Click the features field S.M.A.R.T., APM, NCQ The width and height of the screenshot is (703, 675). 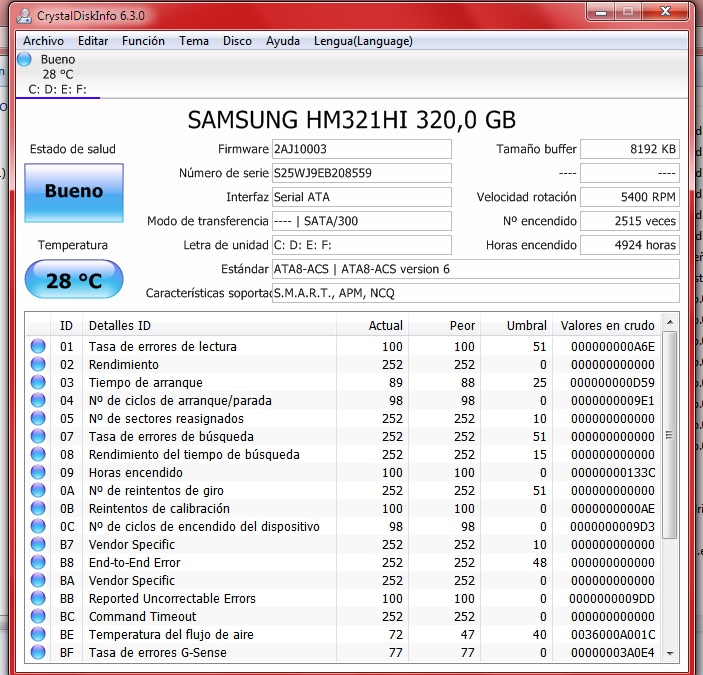(476, 293)
